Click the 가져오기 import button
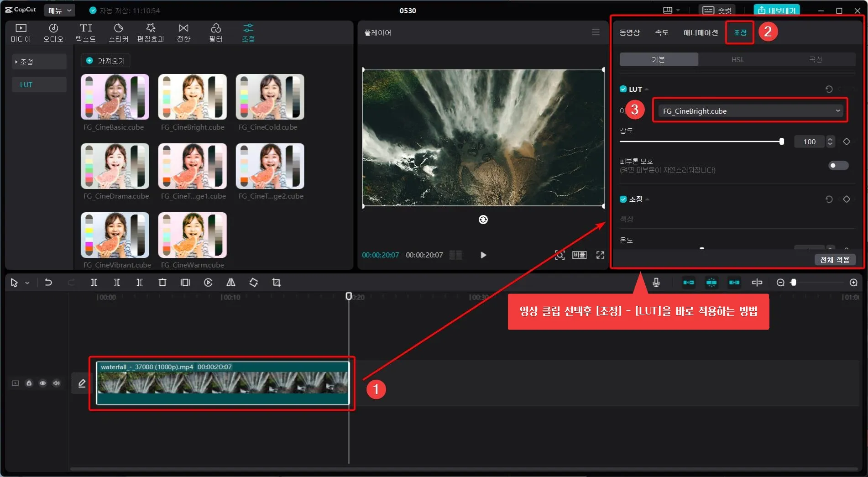The height and width of the screenshot is (477, 868). pyautogui.click(x=105, y=61)
